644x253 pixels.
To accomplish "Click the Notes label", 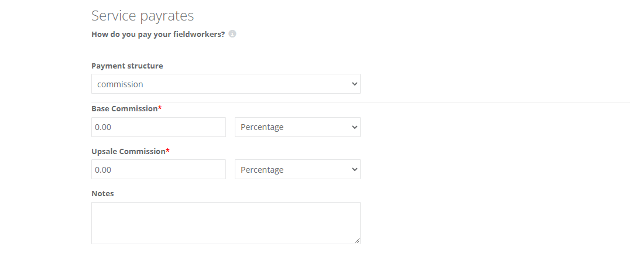I will coord(102,193).
